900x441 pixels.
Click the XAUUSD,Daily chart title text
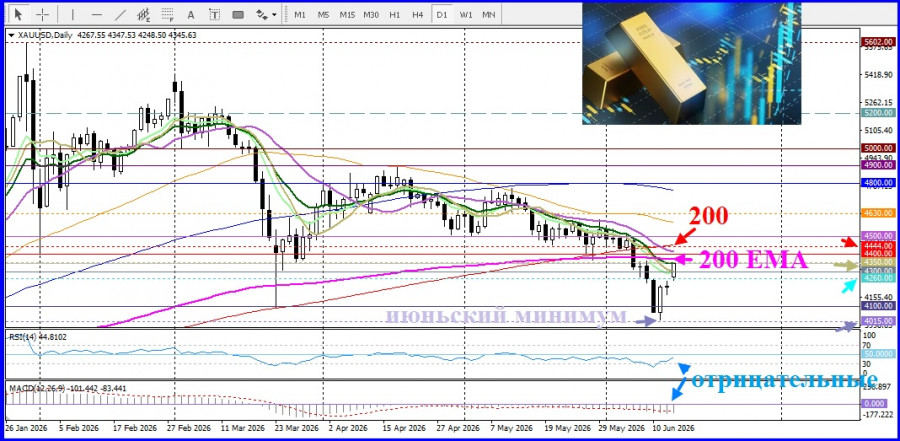(45, 35)
